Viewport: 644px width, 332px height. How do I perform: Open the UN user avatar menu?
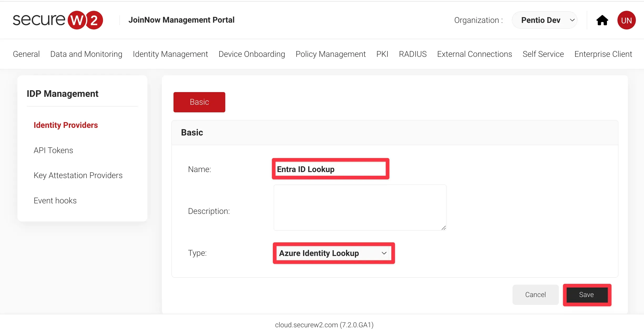[x=626, y=20]
